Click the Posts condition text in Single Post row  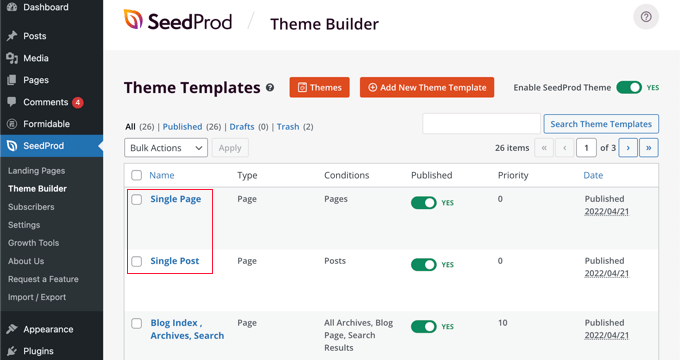click(x=335, y=261)
